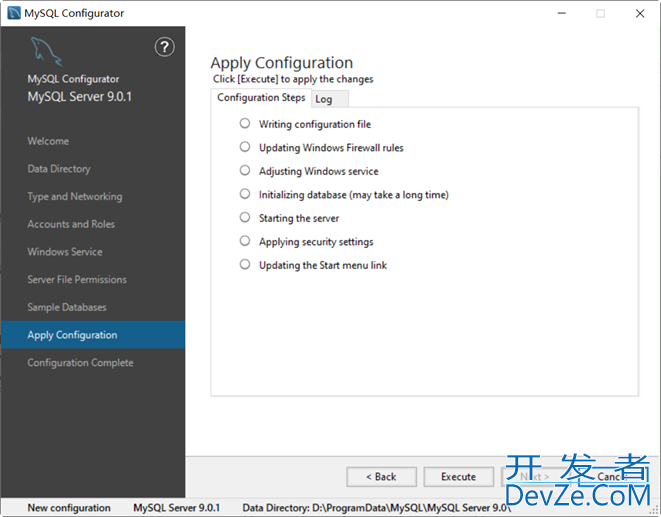The image size is (661, 517).
Task: Open the Server File Permissions step
Action: coord(77,280)
